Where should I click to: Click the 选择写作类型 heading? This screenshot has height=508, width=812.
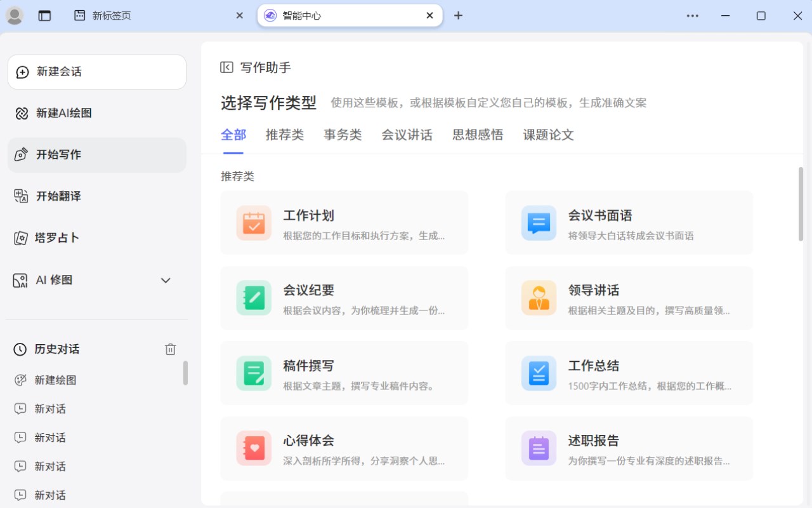click(268, 103)
